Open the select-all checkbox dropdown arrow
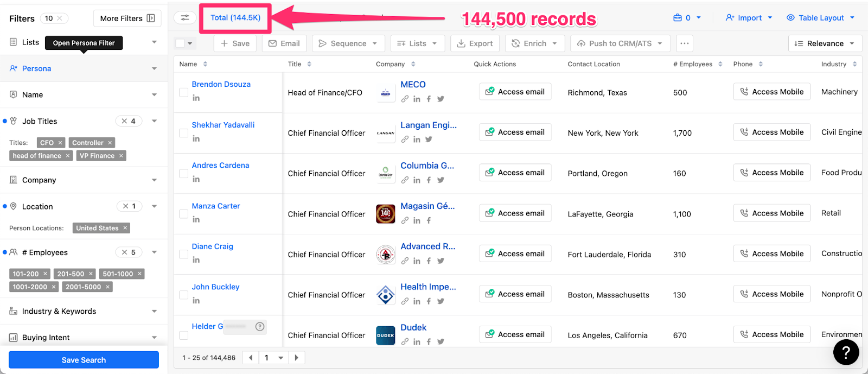Screen dimensions: 868x374 (190, 43)
